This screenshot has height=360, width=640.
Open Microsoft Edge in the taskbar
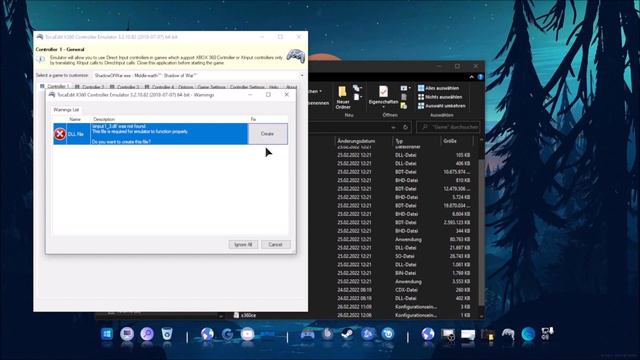point(528,334)
